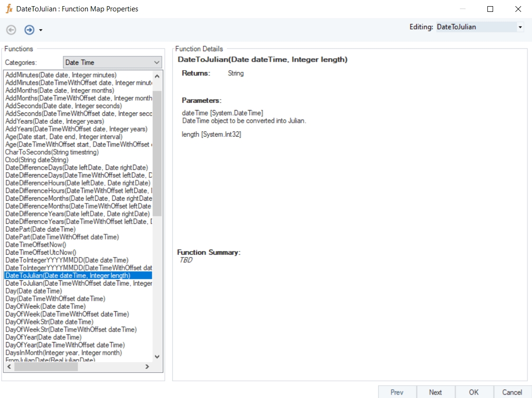Click the back navigation arrow icon
Screen dimensions: 532x398
click(x=11, y=30)
